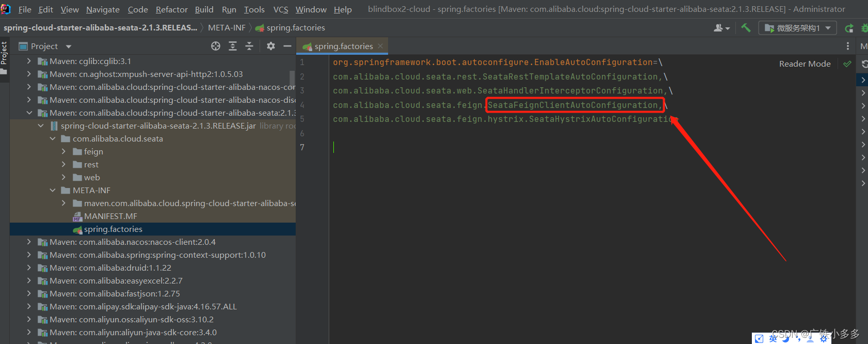The image size is (868, 344).
Task: Collapse the META-INF folder
Action: coord(53,191)
